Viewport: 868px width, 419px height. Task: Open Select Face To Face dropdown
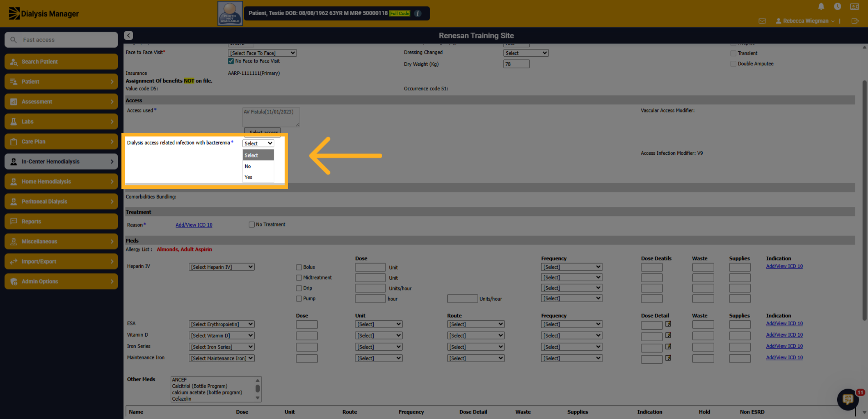(x=262, y=53)
